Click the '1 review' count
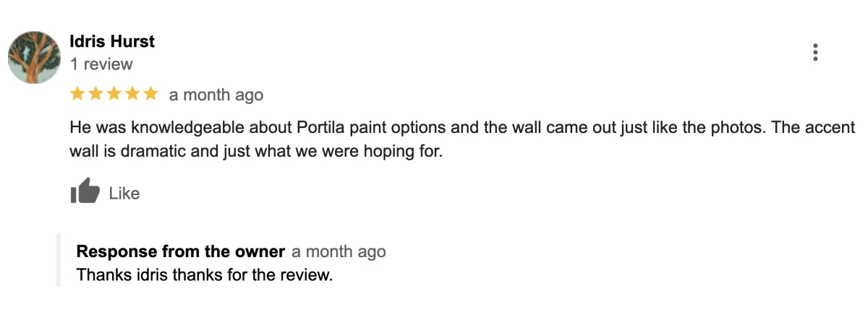This screenshot has width=868, height=320. 101,64
